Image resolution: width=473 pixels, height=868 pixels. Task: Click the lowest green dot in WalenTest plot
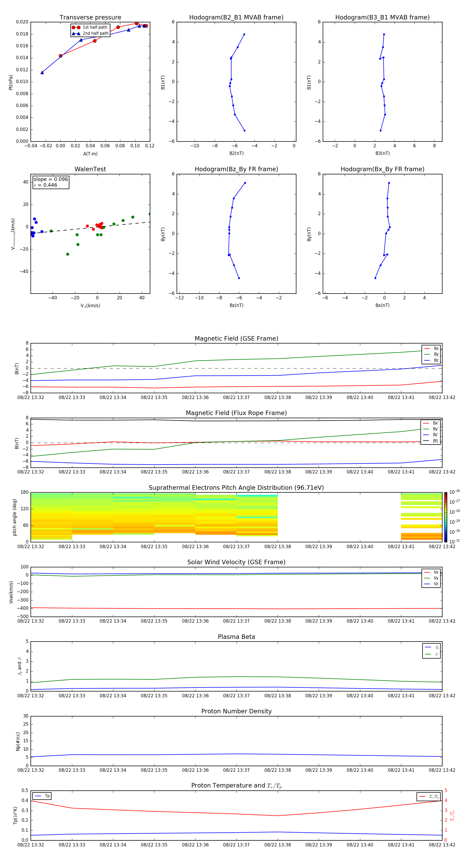(x=68, y=254)
